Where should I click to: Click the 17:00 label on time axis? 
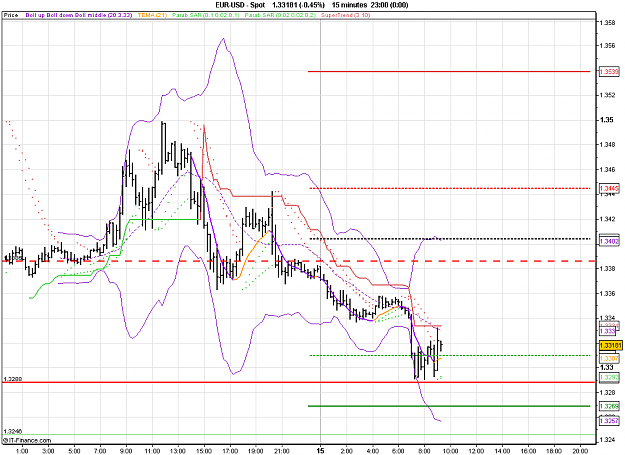coord(230,451)
